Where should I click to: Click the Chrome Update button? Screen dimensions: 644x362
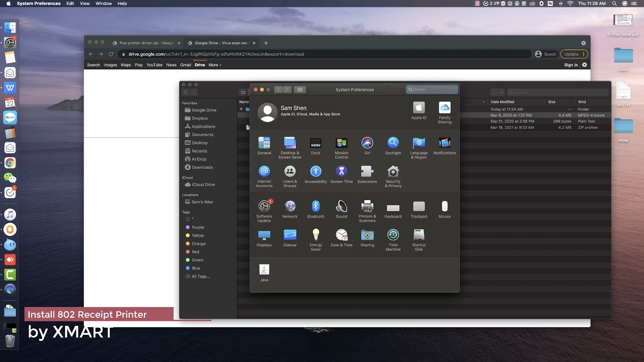point(574,54)
